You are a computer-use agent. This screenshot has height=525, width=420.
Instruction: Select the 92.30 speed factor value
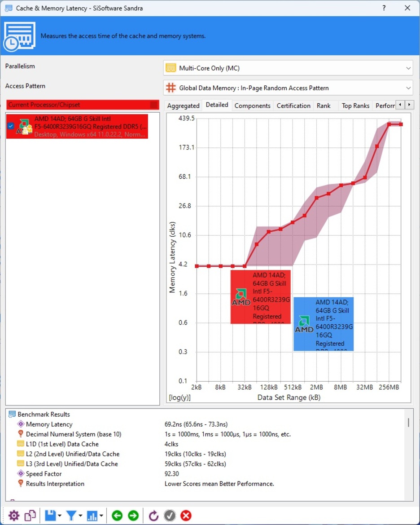coord(172,474)
